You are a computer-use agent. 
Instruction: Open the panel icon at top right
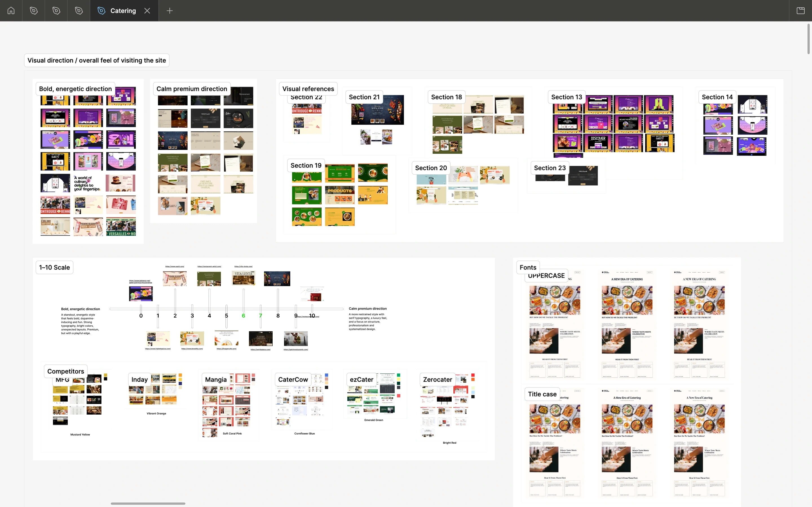pyautogui.click(x=801, y=11)
